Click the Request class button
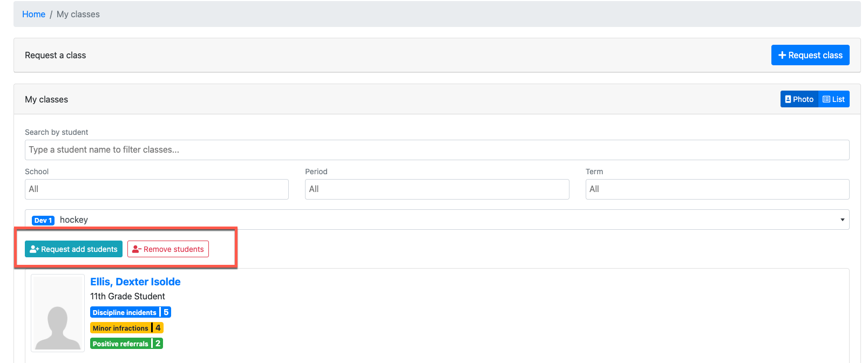 pos(810,55)
